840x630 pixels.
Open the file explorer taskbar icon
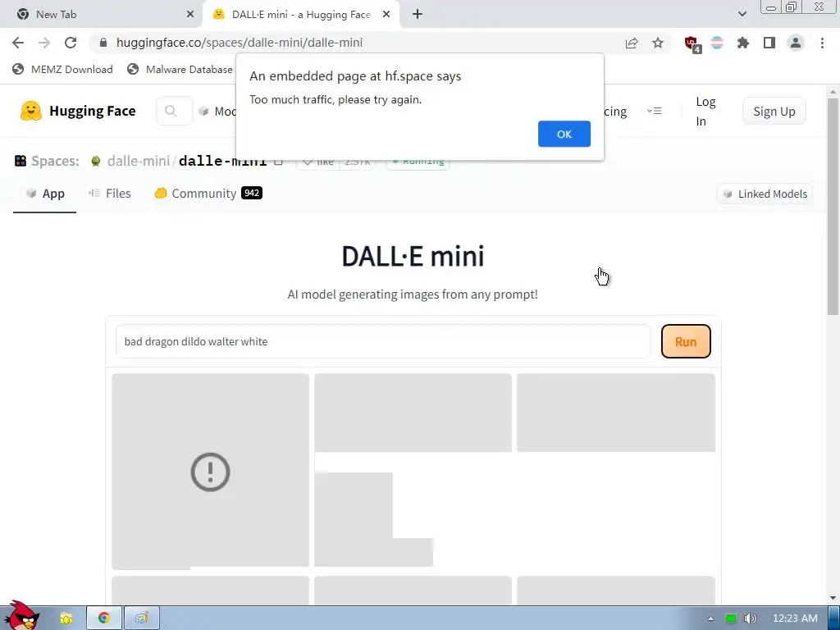point(66,619)
